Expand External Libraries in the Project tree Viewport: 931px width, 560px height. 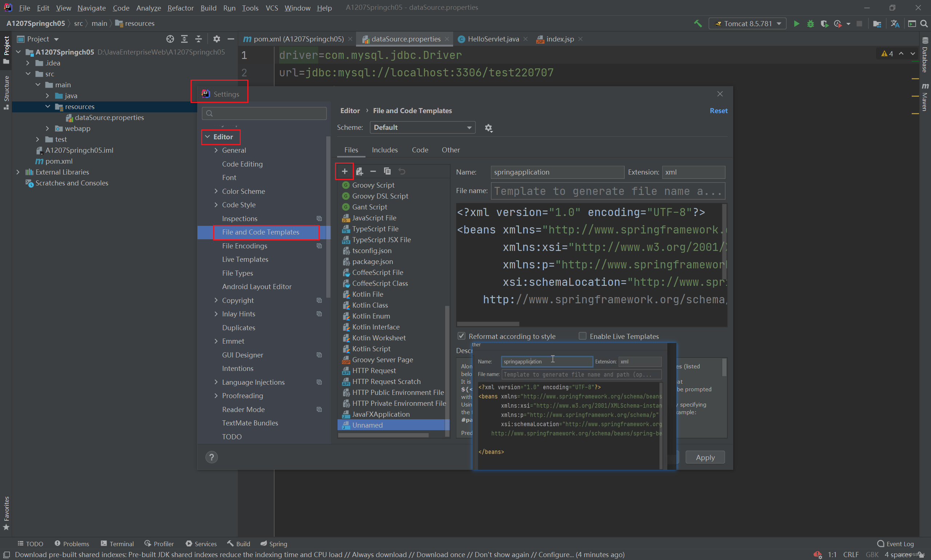[18, 172]
